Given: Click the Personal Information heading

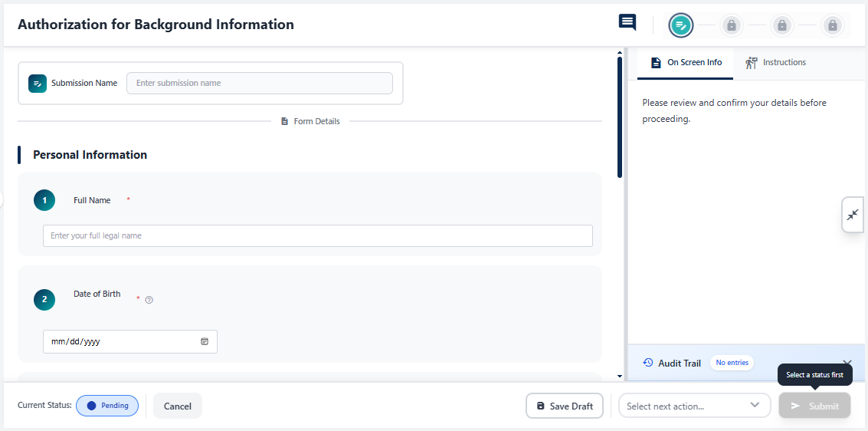Looking at the screenshot, I should click(90, 155).
